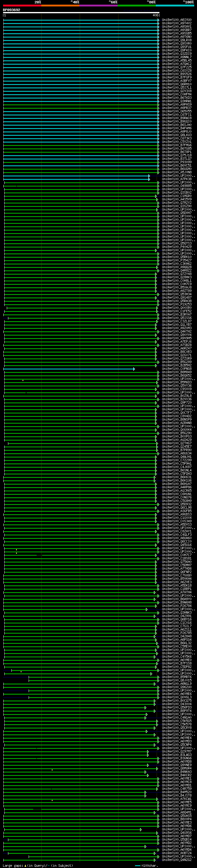The image size is (197, 868).
Task: Click the purple ~60% identity legend bar
Action: tap(99, 6)
